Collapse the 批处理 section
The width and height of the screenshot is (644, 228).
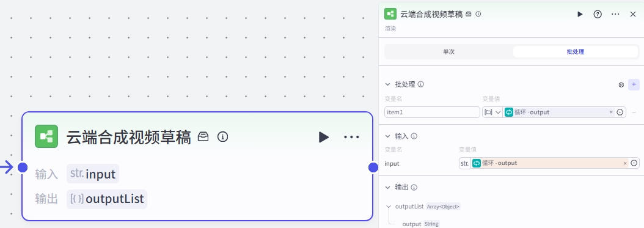(387, 84)
